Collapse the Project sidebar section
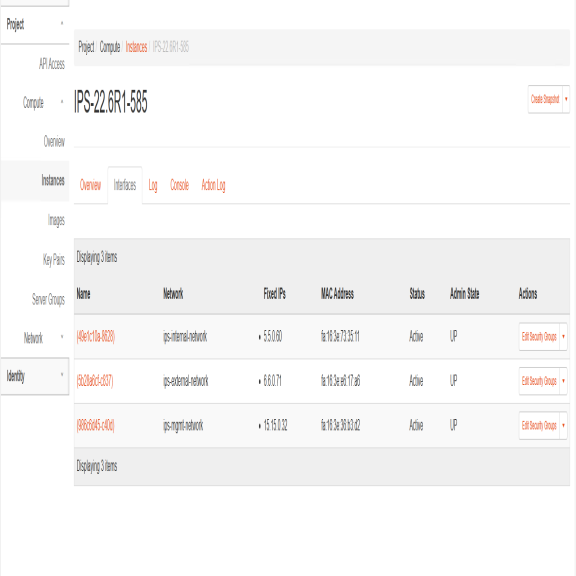Image resolution: width=576 pixels, height=576 pixels. click(x=35, y=25)
